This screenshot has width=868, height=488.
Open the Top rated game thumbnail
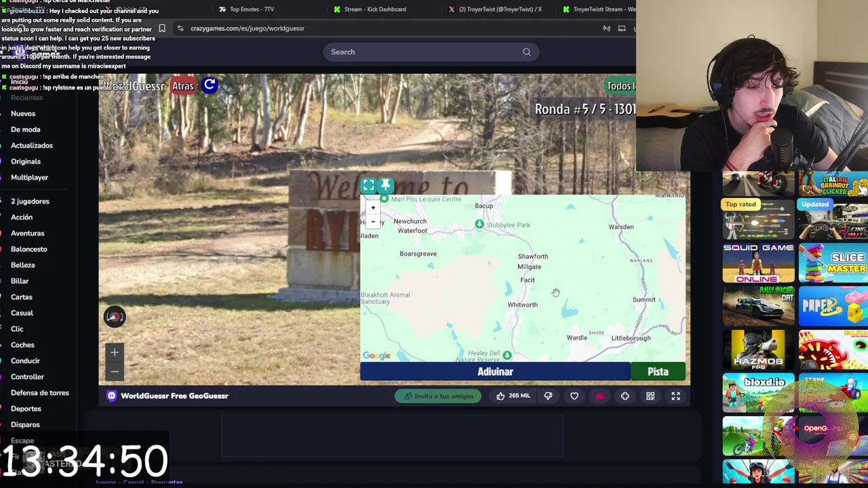758,220
